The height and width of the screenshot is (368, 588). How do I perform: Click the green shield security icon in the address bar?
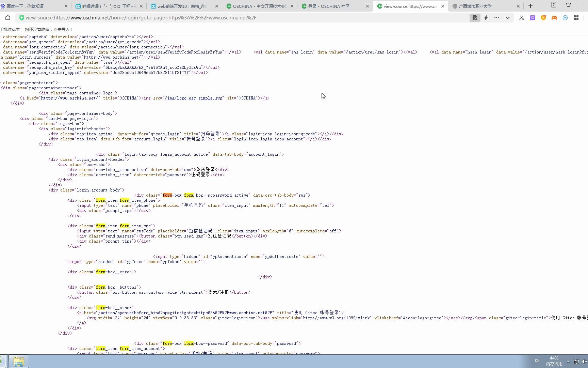(x=22, y=18)
